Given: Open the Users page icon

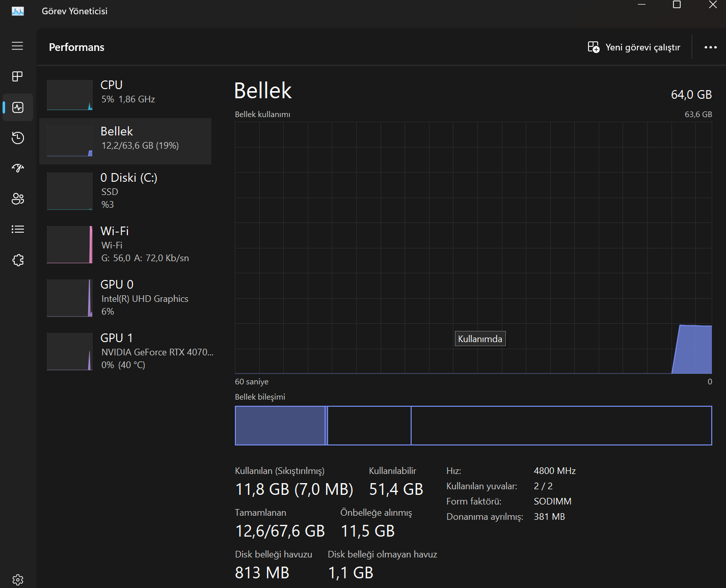Looking at the screenshot, I should [x=18, y=199].
